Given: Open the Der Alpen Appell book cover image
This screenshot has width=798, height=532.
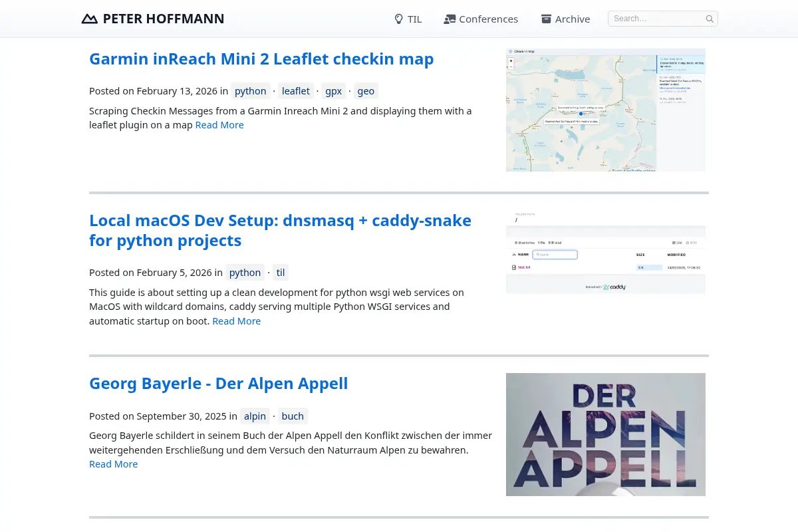Looking at the screenshot, I should pos(606,434).
